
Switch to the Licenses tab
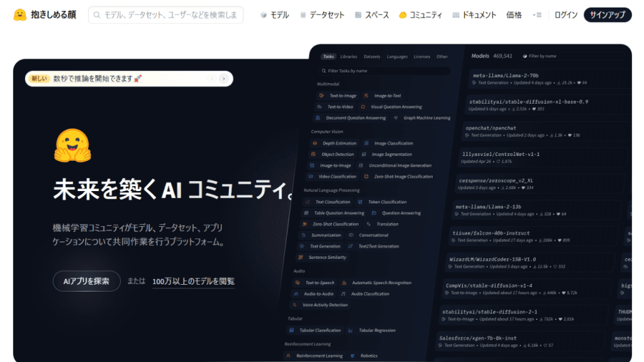click(422, 57)
